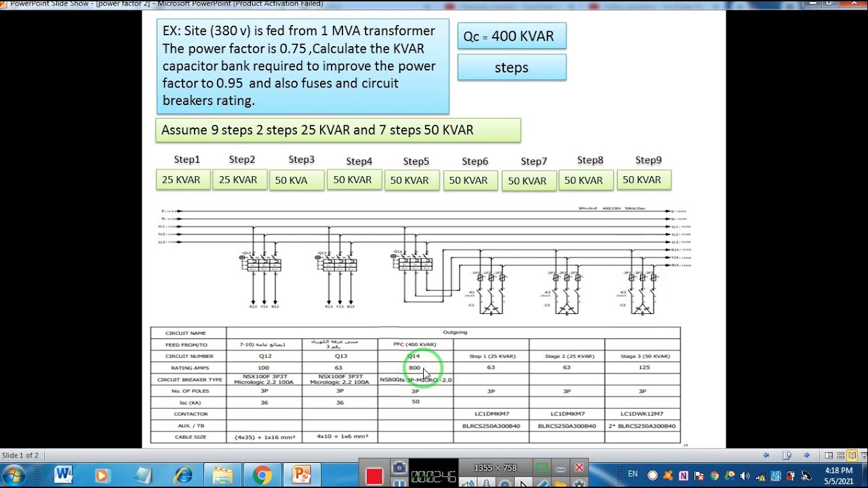Click the NS800N-3P-MICRO -2.0 breaker cell
This screenshot has width=868, height=488.
click(415, 380)
